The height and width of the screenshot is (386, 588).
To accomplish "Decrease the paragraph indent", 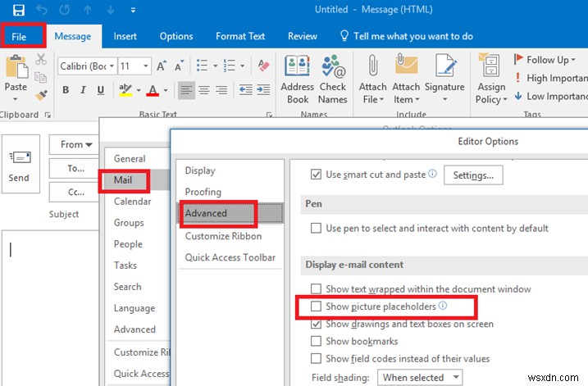I will tap(246, 90).
